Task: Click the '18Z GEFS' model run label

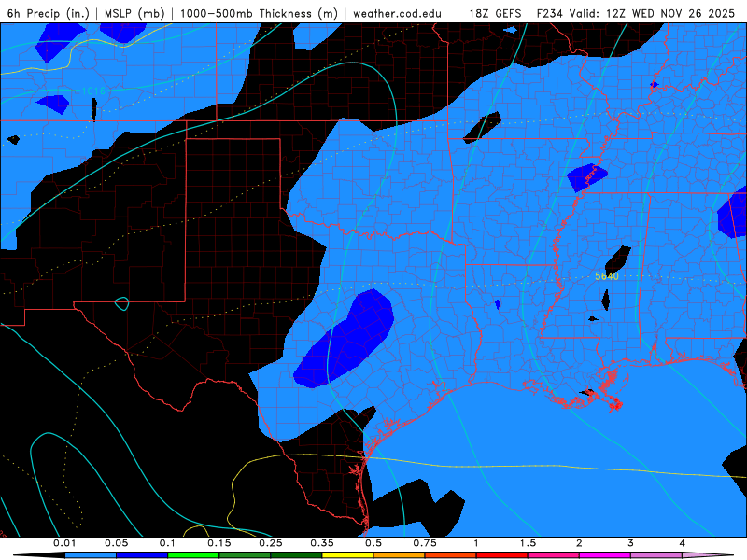Action: point(496,13)
